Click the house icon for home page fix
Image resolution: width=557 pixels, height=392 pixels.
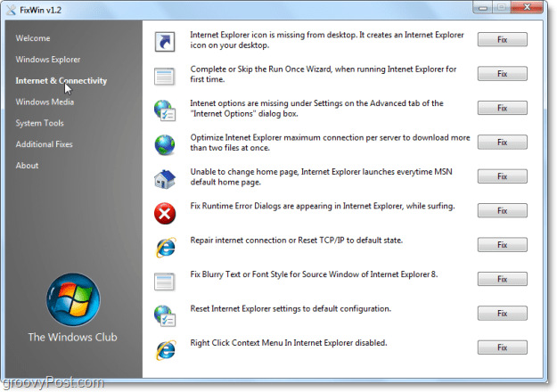pyautogui.click(x=165, y=179)
